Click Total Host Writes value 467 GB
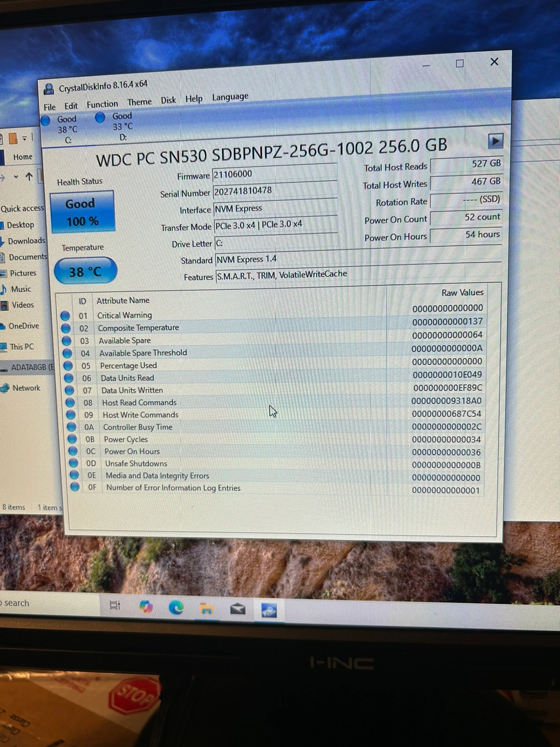Screen dimensions: 560x747 [467, 182]
